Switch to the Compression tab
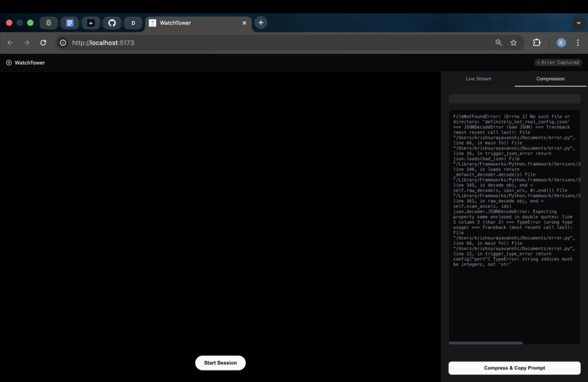The image size is (588, 382). (x=550, y=79)
